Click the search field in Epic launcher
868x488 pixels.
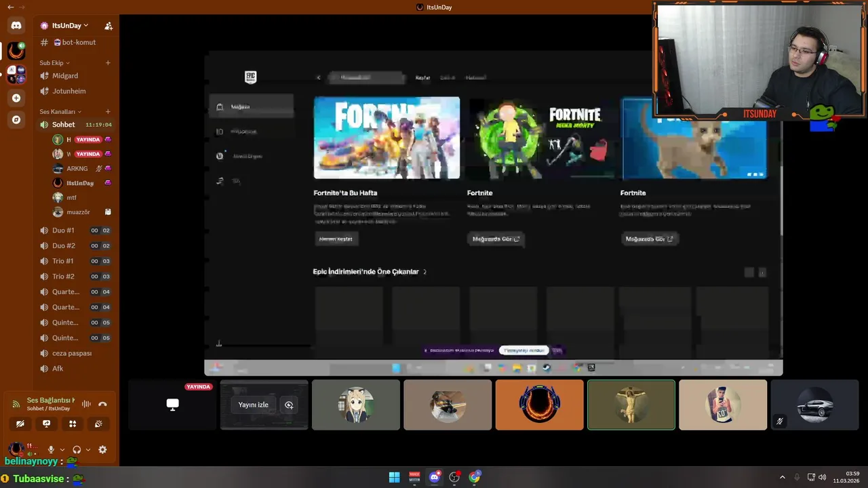[366, 77]
